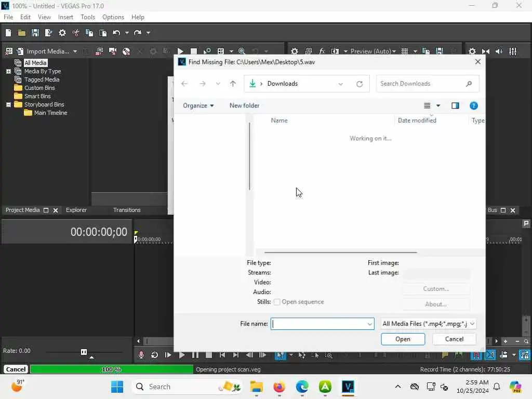Switch to the Transitions tab

point(127,210)
